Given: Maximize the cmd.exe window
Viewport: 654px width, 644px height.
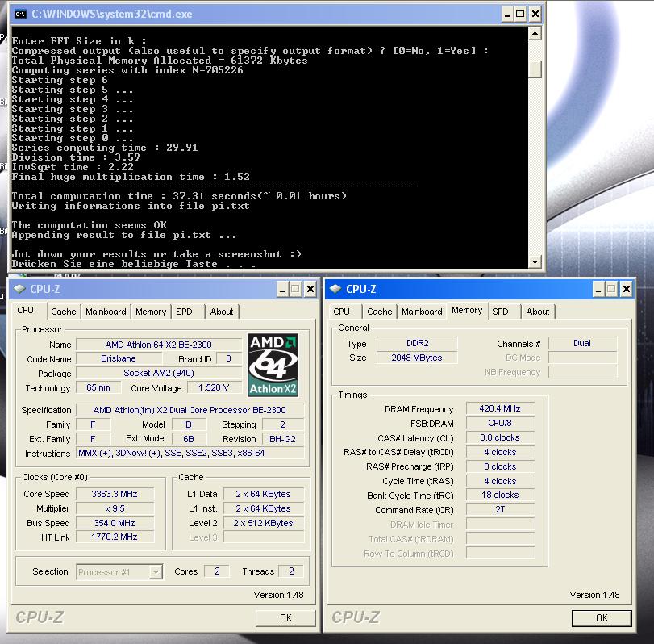Looking at the screenshot, I should pos(520,15).
